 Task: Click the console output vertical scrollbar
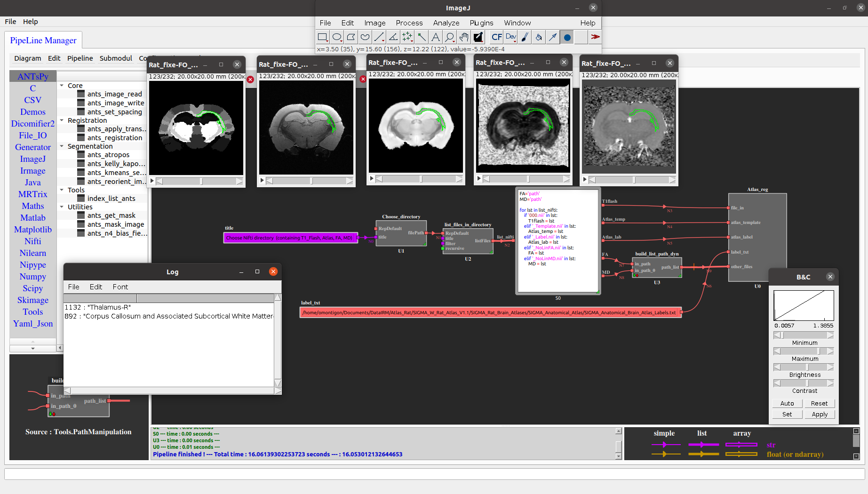tap(619, 444)
